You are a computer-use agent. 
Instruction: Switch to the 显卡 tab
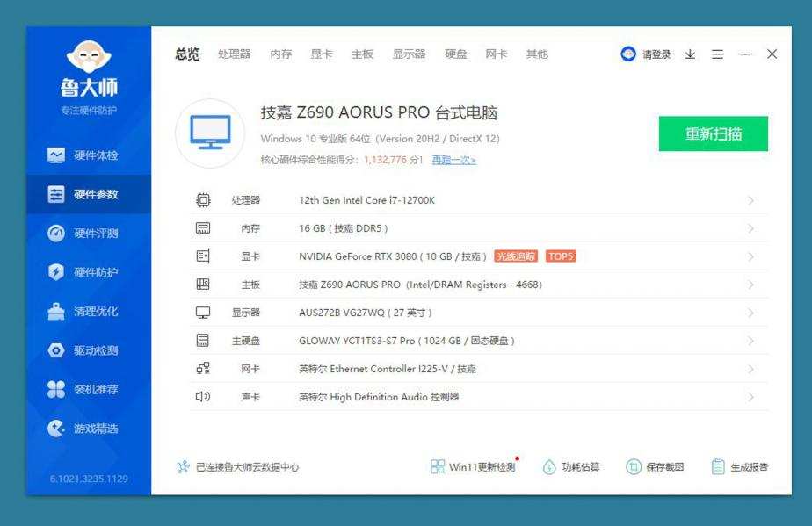[322, 54]
